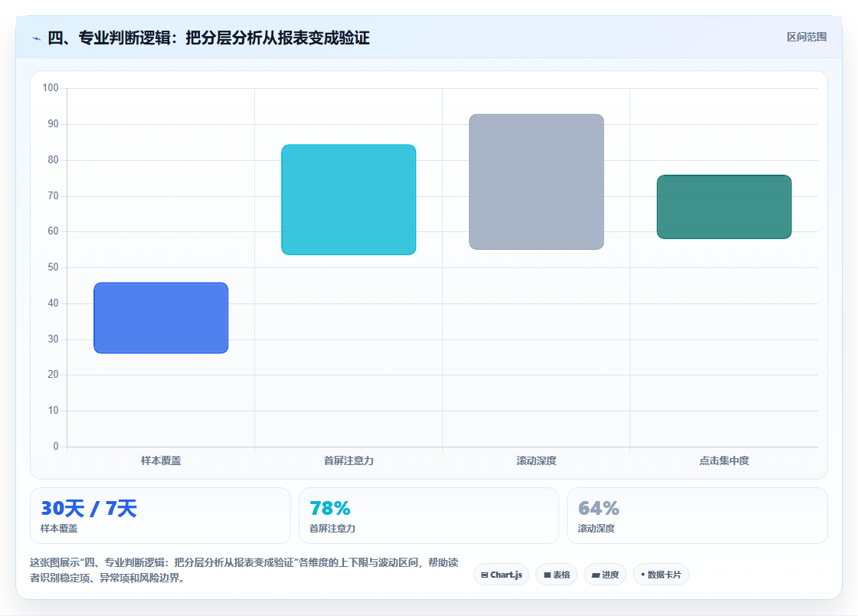
Task: Click the gray 滚动深度 range bar
Action: click(x=536, y=182)
